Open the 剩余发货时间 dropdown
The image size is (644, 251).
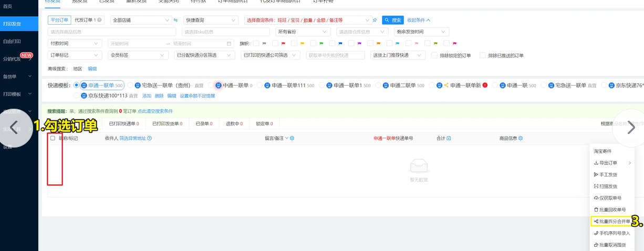coord(421,32)
